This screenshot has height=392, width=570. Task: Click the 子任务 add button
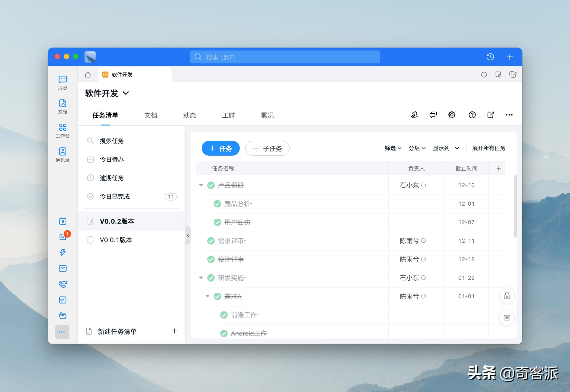pos(267,148)
